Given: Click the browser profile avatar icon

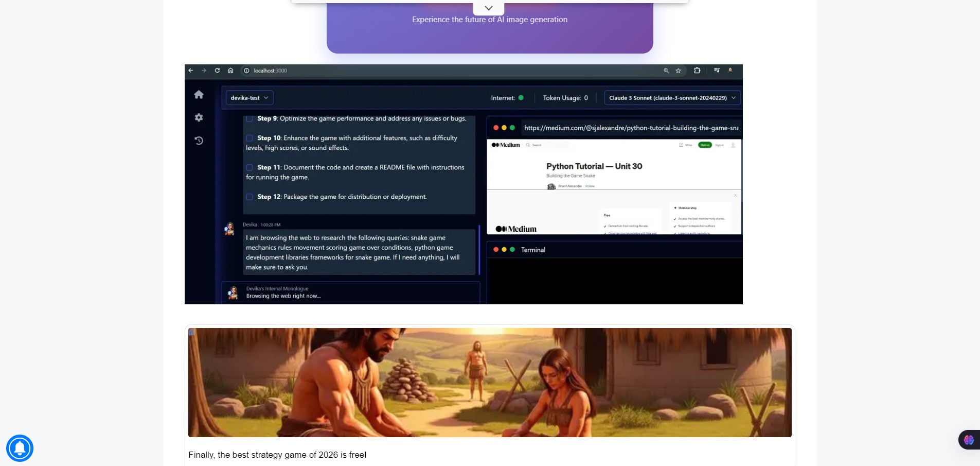Looking at the screenshot, I should 730,70.
